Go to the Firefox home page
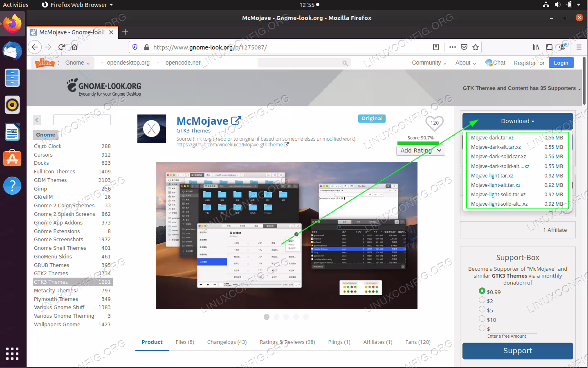Viewport: 588px width, 368px height. 74,47
